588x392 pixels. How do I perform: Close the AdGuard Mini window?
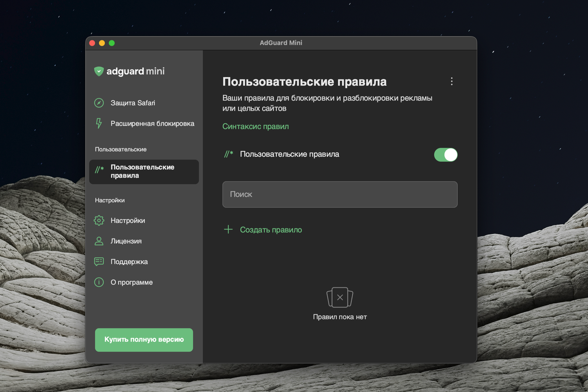point(92,43)
